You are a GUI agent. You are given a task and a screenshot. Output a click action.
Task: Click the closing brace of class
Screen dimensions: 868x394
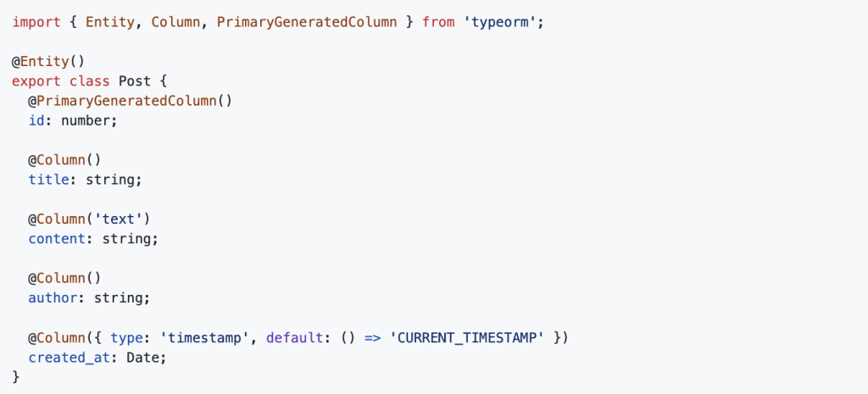[16, 377]
